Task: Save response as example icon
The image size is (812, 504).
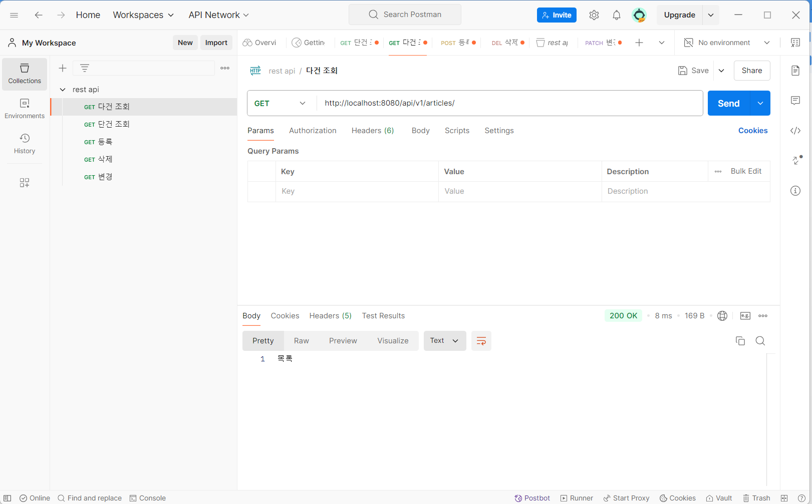Action: tap(745, 316)
